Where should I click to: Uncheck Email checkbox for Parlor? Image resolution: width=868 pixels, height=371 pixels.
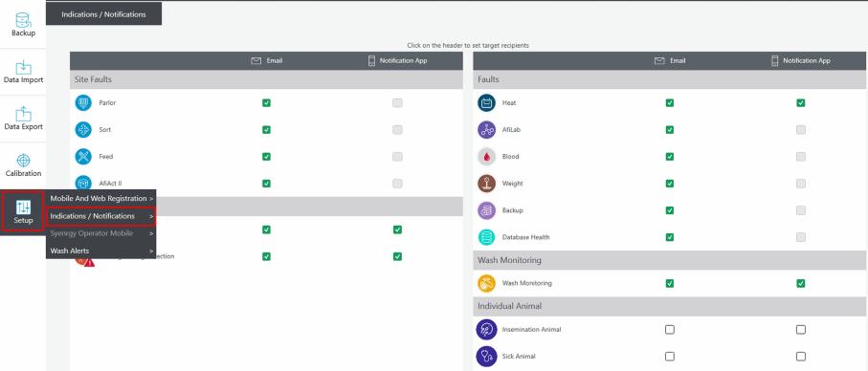pos(266,103)
